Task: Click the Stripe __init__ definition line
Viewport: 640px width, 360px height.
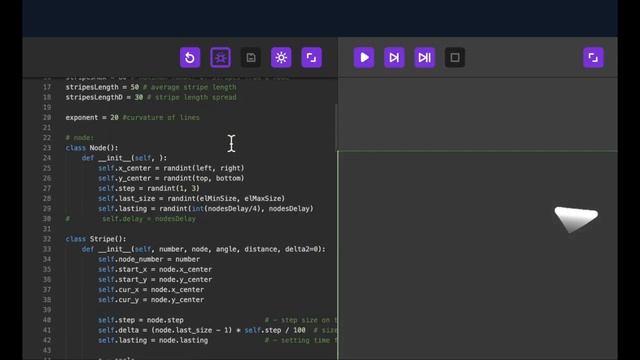Action: pyautogui.click(x=204, y=249)
